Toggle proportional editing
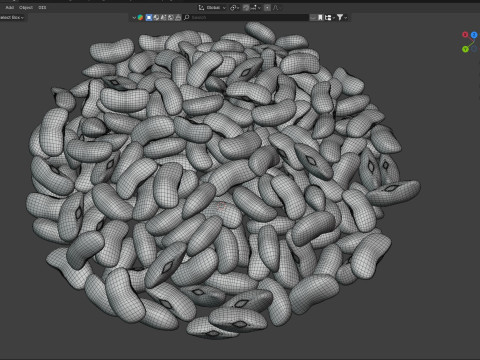Viewport: 480px width, 360px height. pos(267,8)
